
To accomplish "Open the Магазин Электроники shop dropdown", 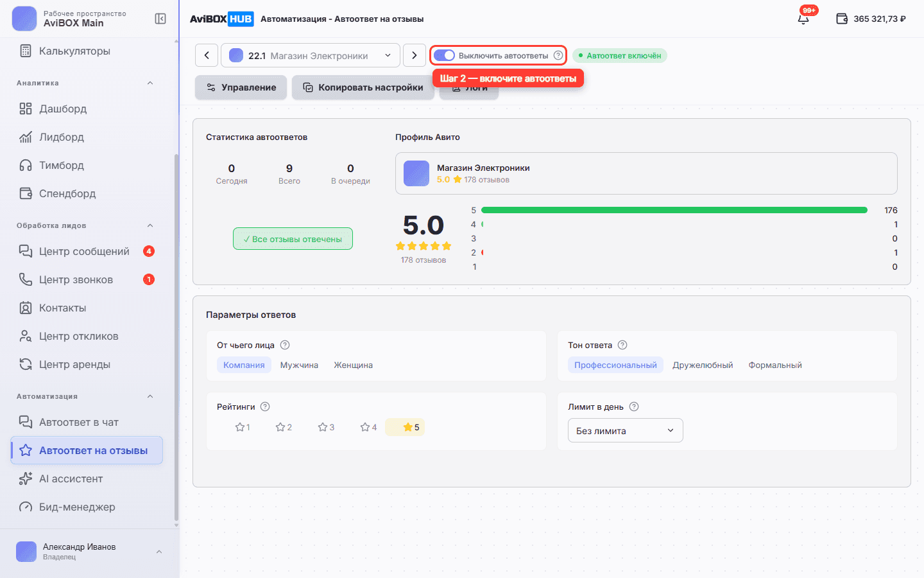I will (311, 55).
